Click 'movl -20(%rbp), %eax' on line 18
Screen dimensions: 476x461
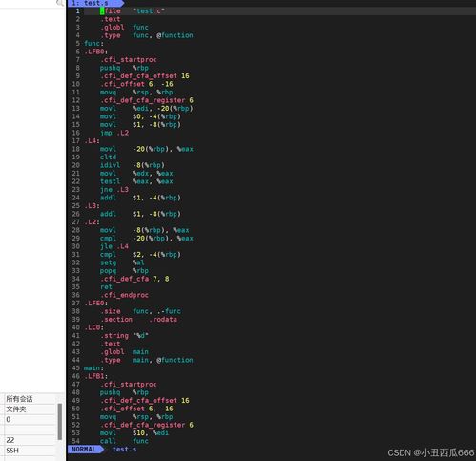[147, 149]
